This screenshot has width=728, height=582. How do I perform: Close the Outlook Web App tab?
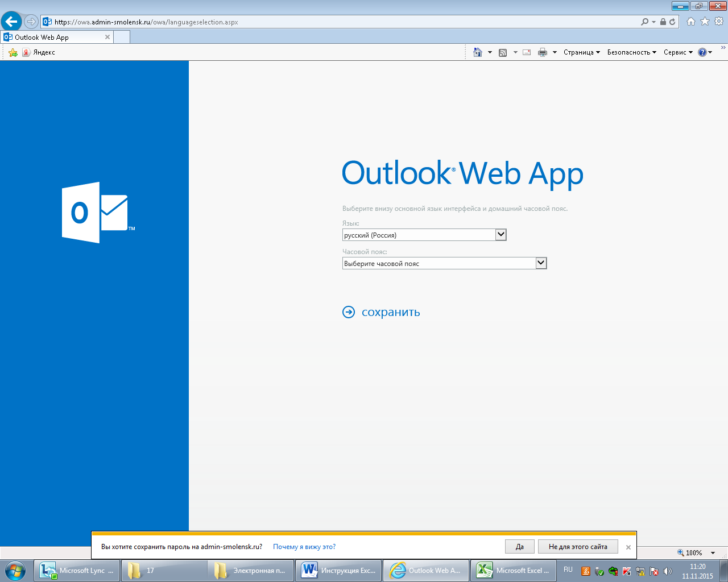(x=107, y=37)
